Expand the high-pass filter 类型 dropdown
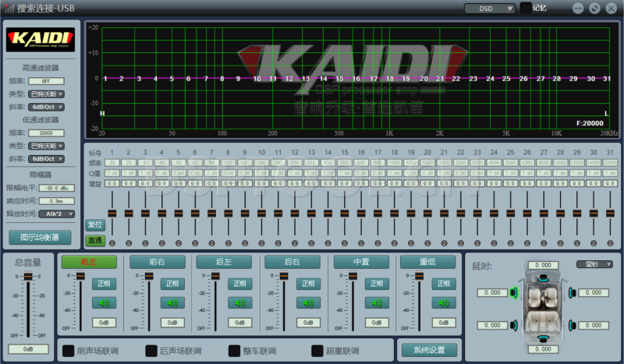 pyautogui.click(x=46, y=94)
